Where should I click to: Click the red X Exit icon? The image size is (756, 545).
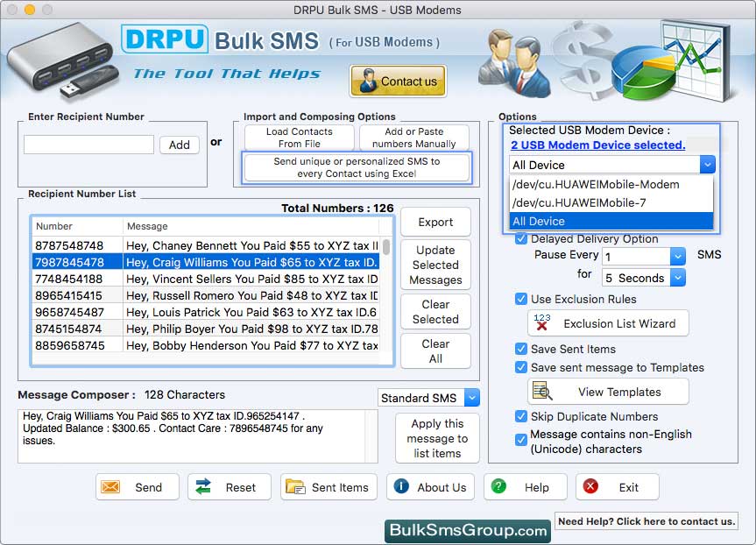coord(590,486)
